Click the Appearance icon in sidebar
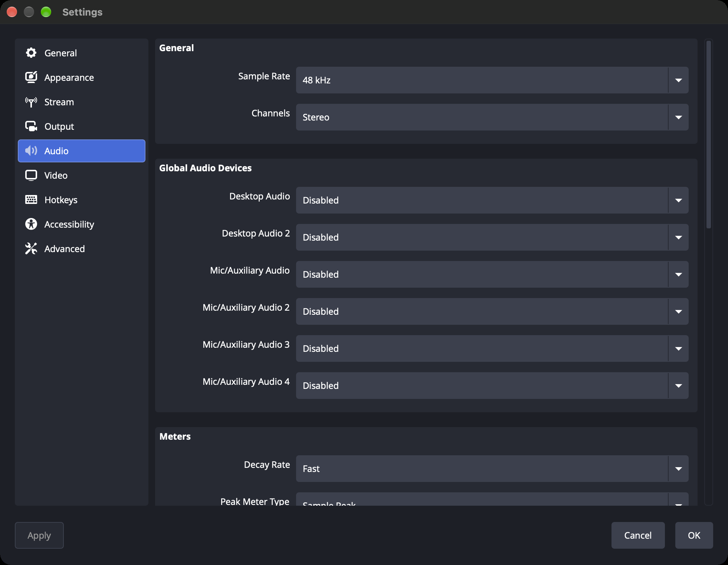Screen dimensions: 728x565 coord(31,77)
